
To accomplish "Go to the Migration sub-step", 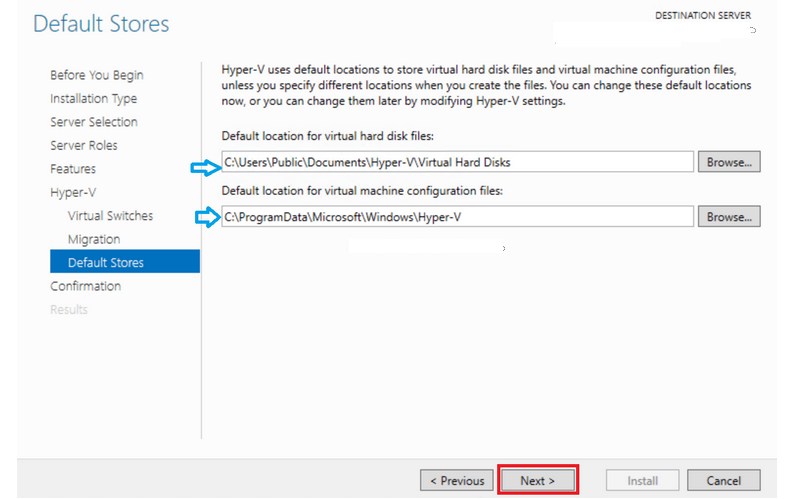I will [x=94, y=239].
